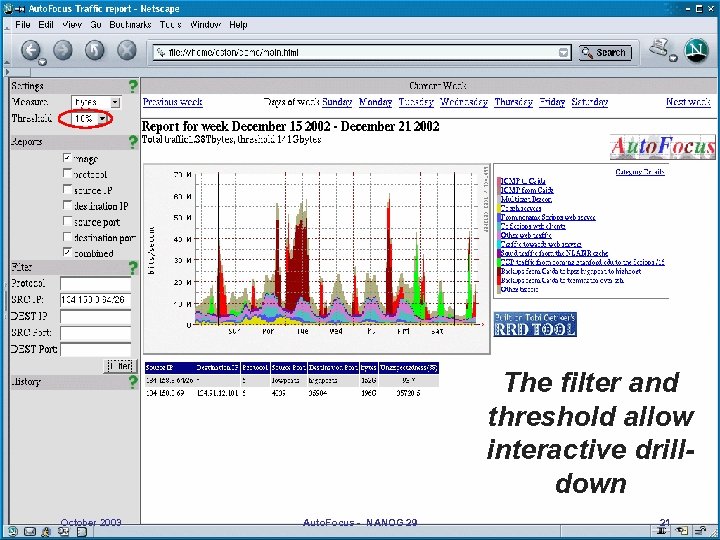Open the Measure dropdown

click(x=115, y=102)
